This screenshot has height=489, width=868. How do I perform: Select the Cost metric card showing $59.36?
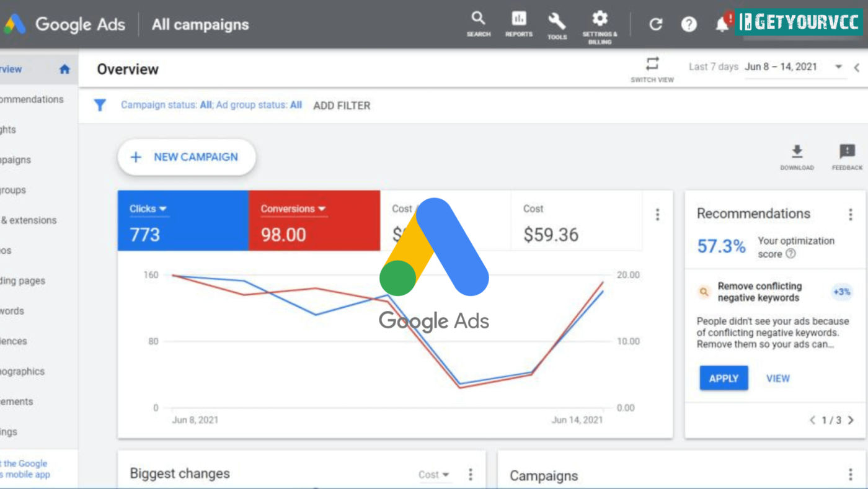(x=576, y=221)
